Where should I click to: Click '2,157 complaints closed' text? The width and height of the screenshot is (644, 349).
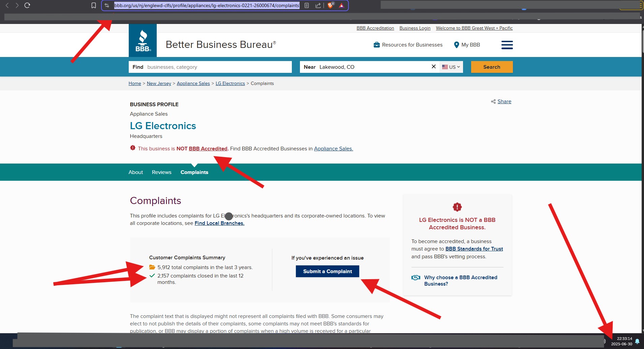pos(200,279)
